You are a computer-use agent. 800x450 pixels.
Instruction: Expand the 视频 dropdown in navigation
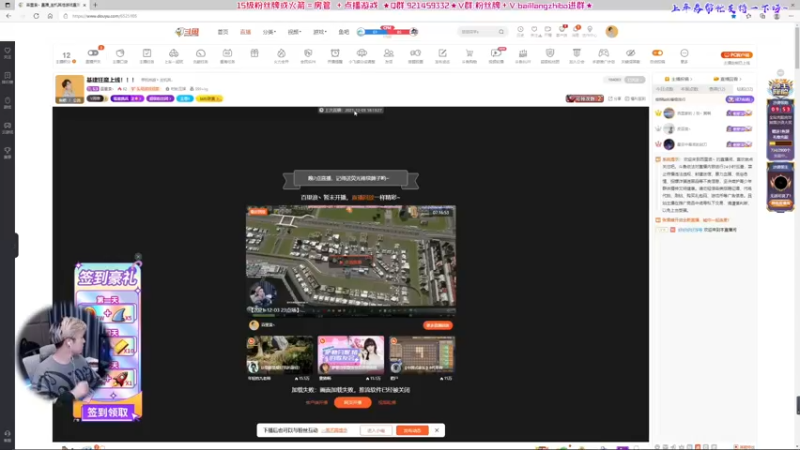click(294, 32)
